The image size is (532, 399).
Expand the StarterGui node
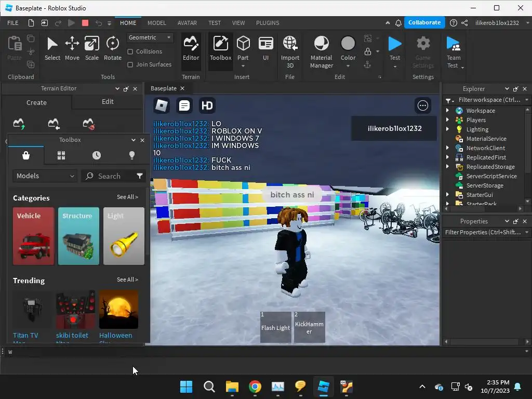[447, 194]
